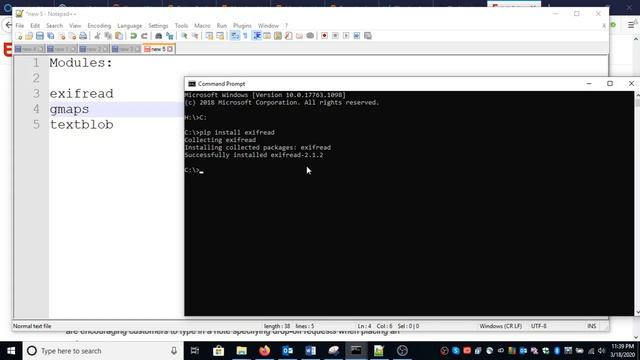The image size is (640, 360).
Task: Open the Window menu in Notepad++
Action: [268, 26]
